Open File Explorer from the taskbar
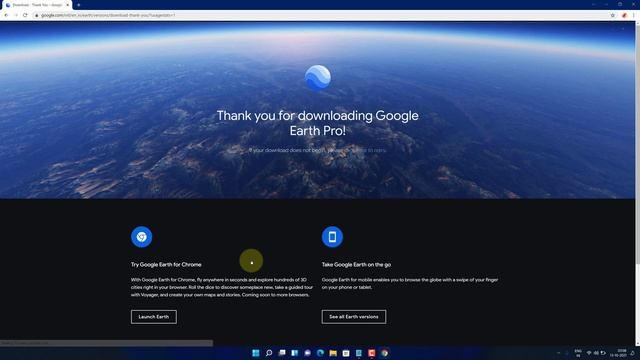 333,353
